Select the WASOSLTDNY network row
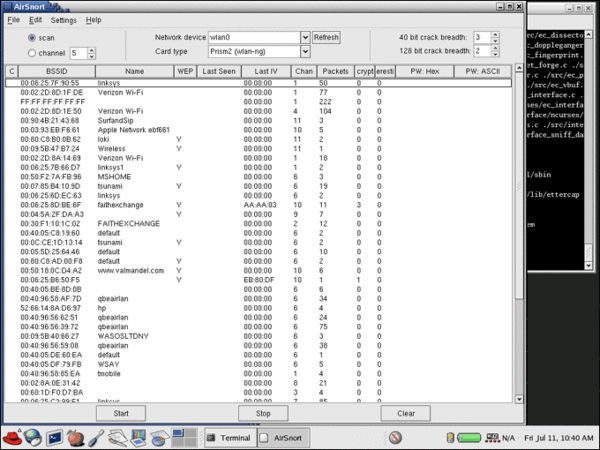 [x=258, y=336]
